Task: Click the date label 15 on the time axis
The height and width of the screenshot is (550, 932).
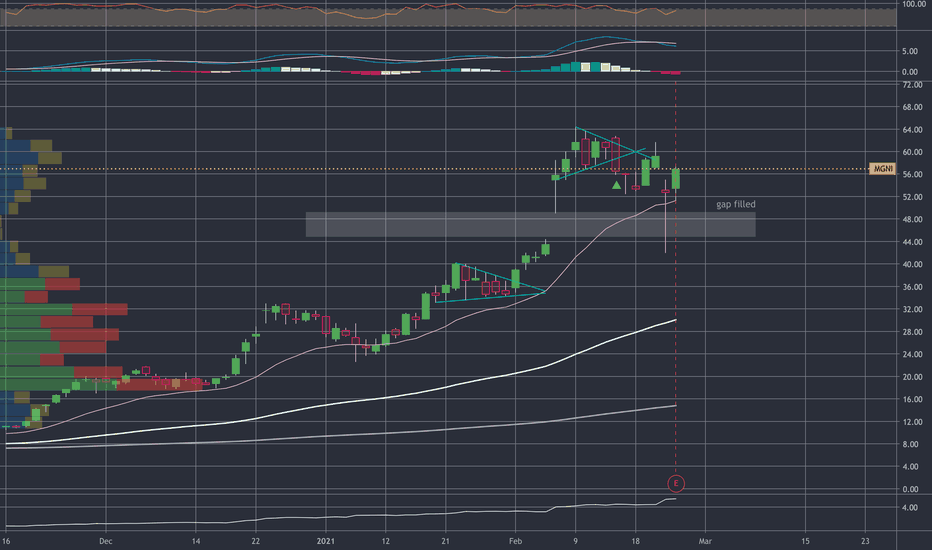Action: click(x=805, y=541)
